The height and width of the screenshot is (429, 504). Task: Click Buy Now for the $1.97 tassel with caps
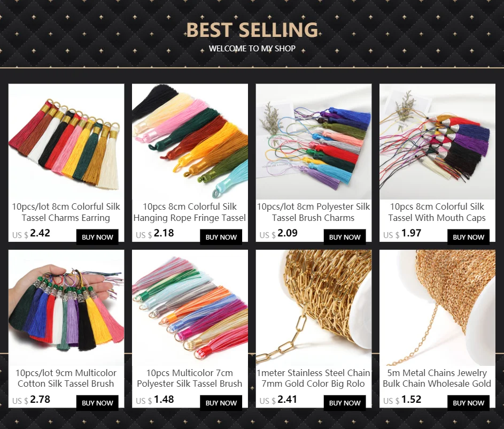click(x=468, y=237)
